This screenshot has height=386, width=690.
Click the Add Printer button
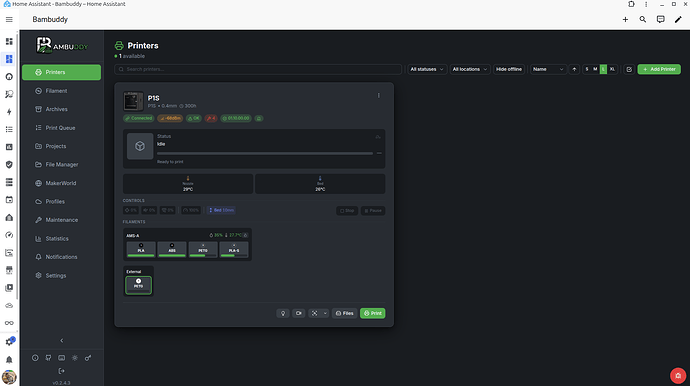click(x=659, y=69)
